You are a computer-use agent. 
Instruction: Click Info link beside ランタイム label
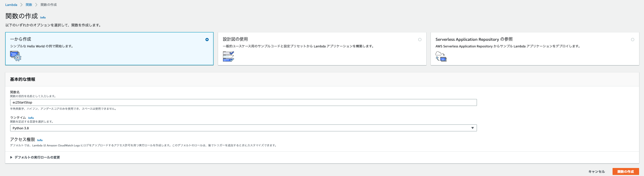[31, 118]
